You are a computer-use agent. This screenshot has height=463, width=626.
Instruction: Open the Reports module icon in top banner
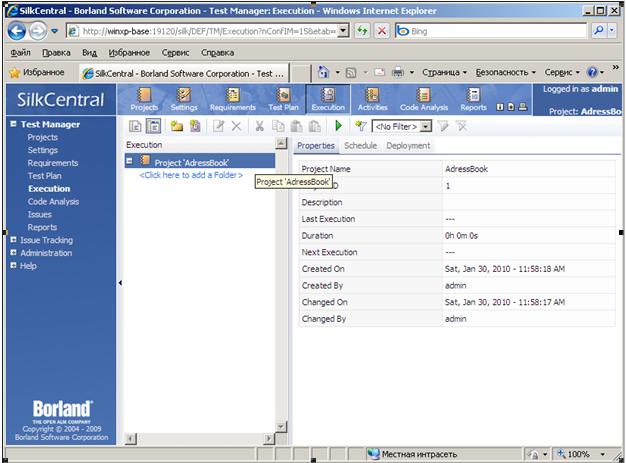coord(473,99)
